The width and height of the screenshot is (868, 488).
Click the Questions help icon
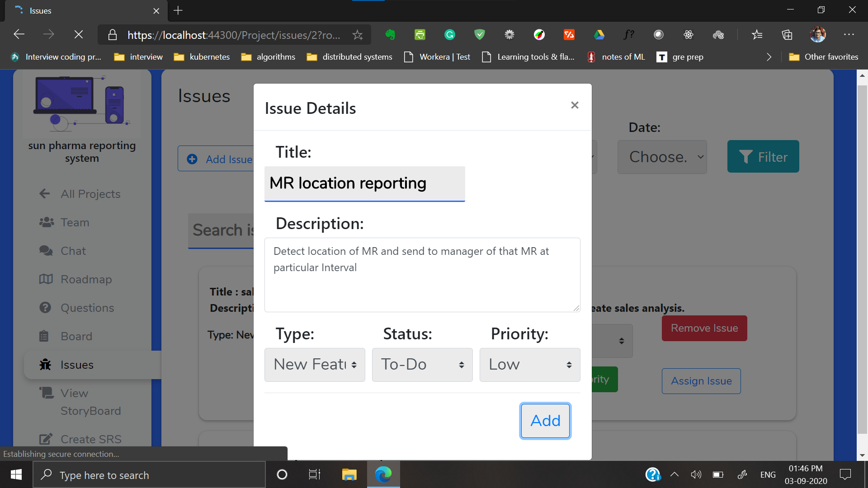(45, 308)
